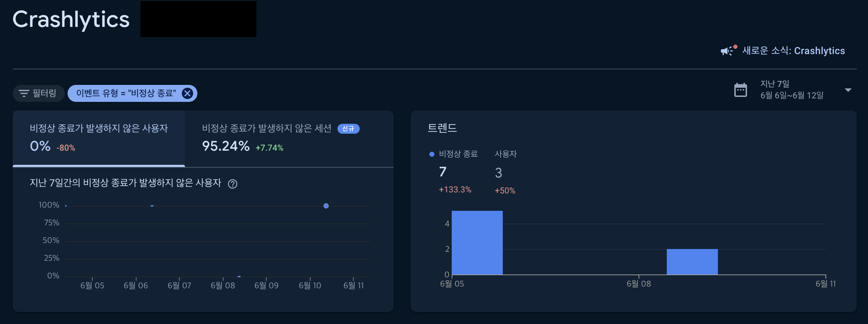Select the 비정상 종료가 발생하지 않은 사용자 tab
Image resolution: width=868 pixels, height=324 pixels.
[99, 138]
